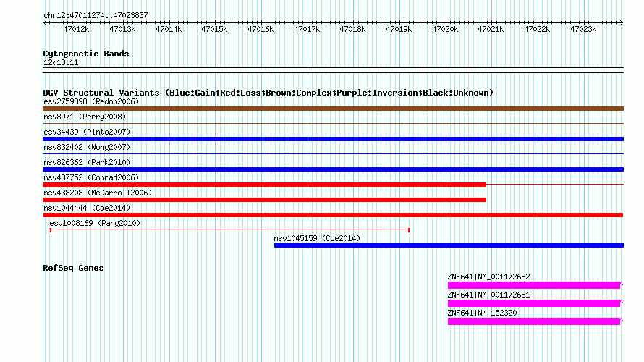This screenshot has height=362, width=644.
Task: Click the 47013k ruler tick label
Action: coord(122,29)
